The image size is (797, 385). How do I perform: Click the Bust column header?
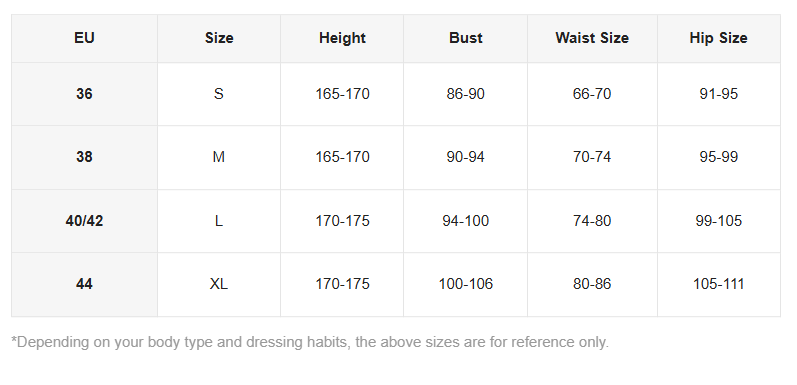tap(466, 38)
